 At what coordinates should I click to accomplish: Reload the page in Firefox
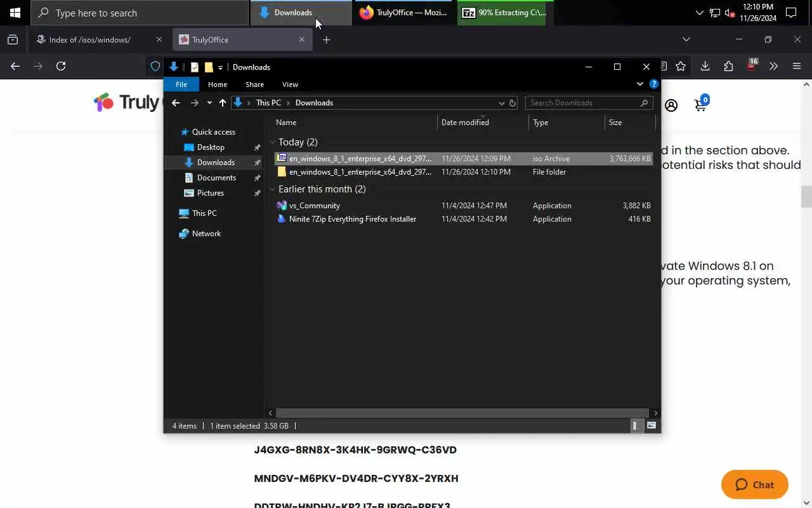tap(61, 66)
